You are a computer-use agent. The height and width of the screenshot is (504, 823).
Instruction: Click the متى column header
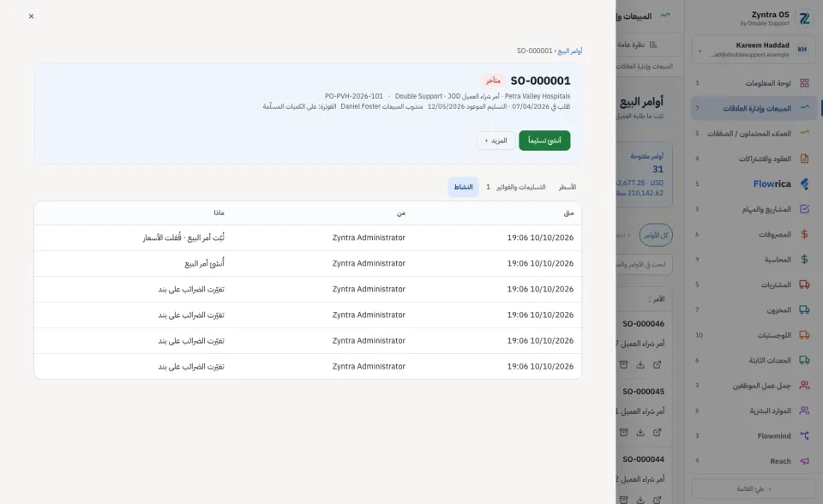point(568,213)
